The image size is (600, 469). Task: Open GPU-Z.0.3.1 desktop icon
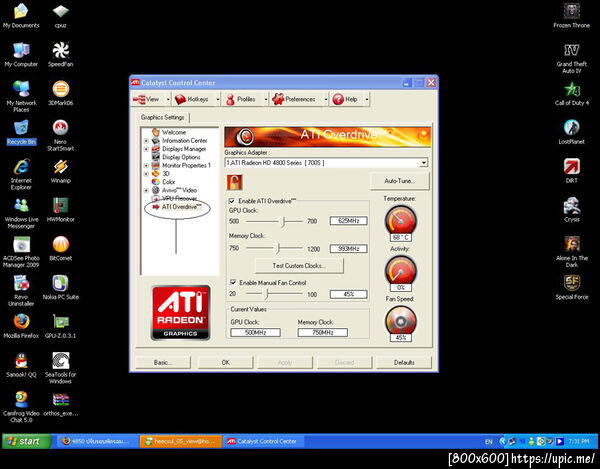coord(60,326)
